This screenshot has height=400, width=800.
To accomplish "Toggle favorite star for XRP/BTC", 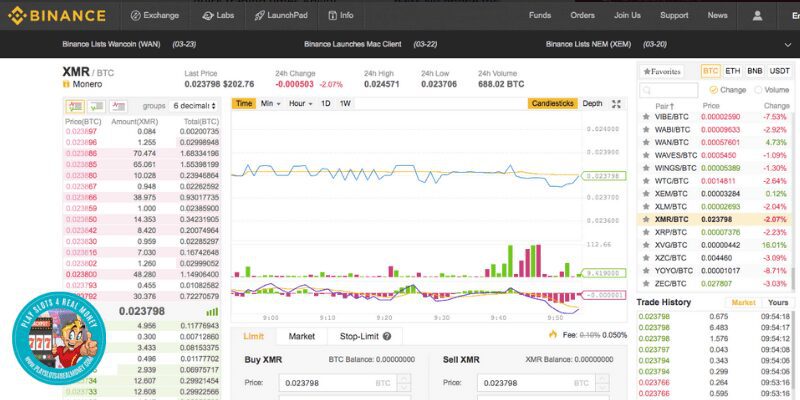I will (x=646, y=232).
